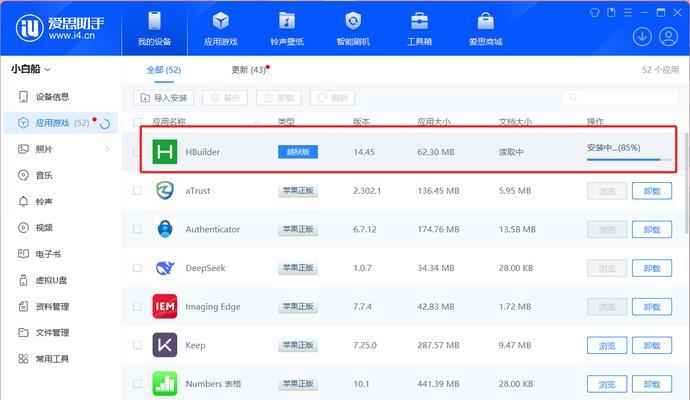The width and height of the screenshot is (690, 400).
Task: Click the aTrust app icon
Action: [165, 191]
